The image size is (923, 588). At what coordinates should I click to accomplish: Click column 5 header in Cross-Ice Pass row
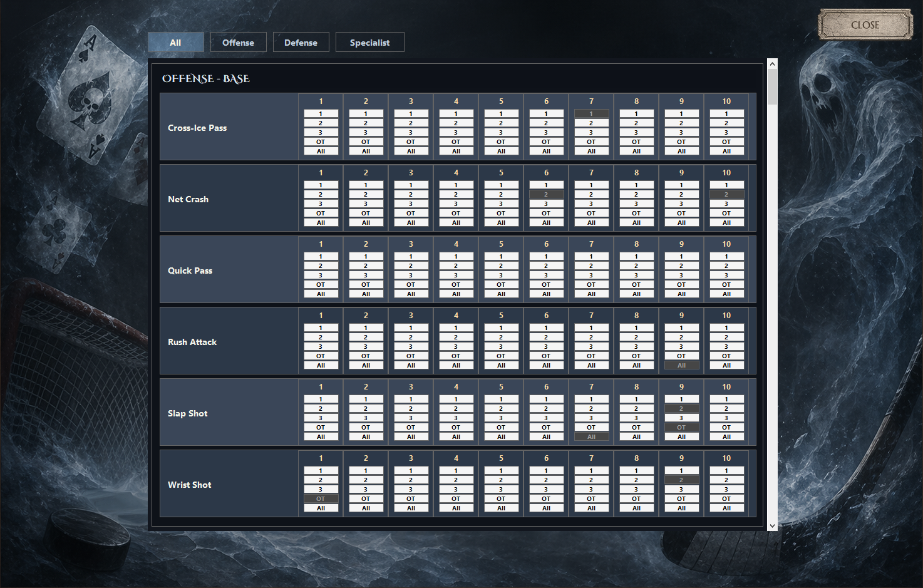click(x=501, y=101)
